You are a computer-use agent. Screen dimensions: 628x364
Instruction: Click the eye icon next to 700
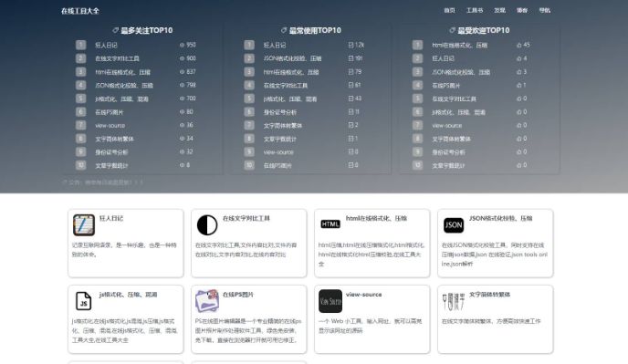182,99
